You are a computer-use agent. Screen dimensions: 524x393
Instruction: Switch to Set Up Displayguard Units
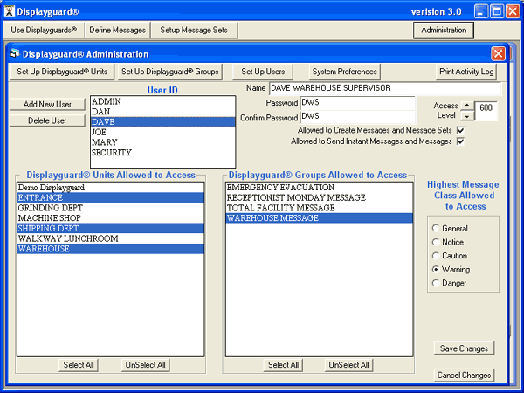[62, 72]
